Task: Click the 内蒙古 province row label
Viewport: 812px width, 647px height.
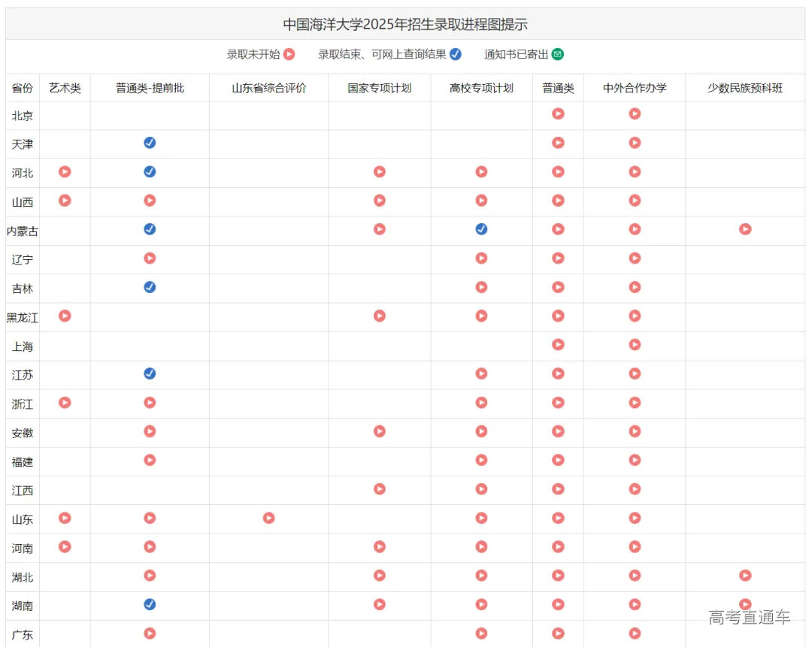Action: pyautogui.click(x=23, y=231)
